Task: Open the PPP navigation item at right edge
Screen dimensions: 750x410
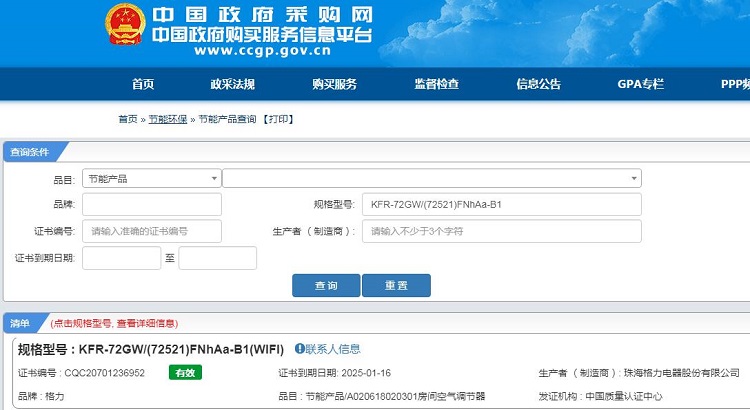Action: (735, 84)
